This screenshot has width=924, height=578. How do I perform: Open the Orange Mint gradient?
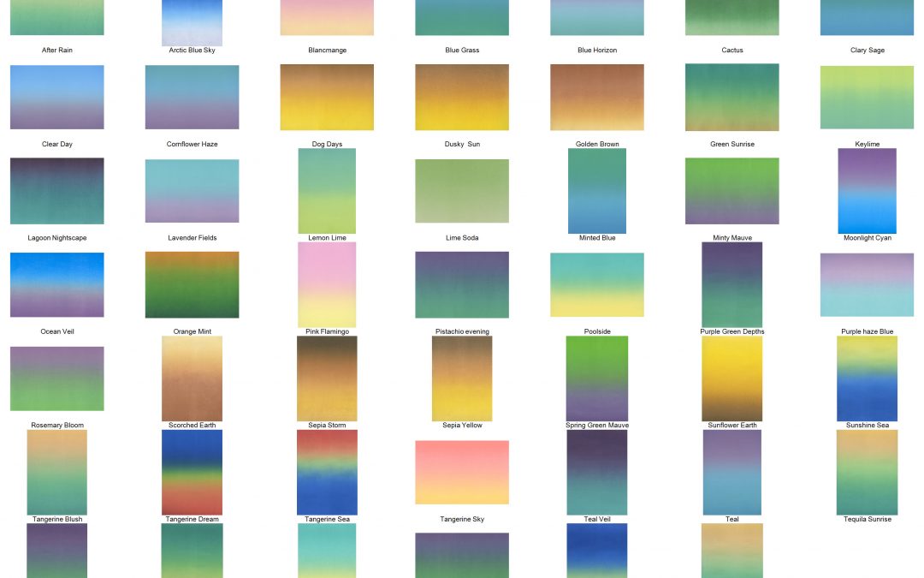[x=192, y=284]
